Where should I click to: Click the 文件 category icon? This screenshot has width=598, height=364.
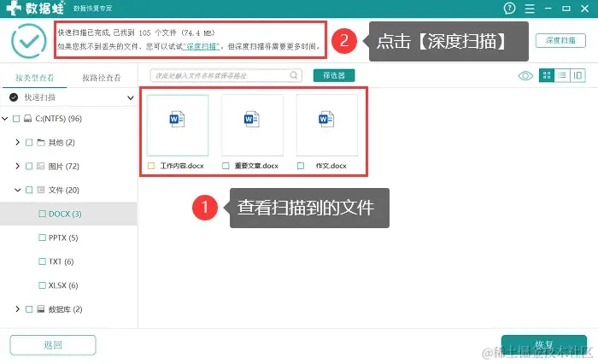[41, 190]
